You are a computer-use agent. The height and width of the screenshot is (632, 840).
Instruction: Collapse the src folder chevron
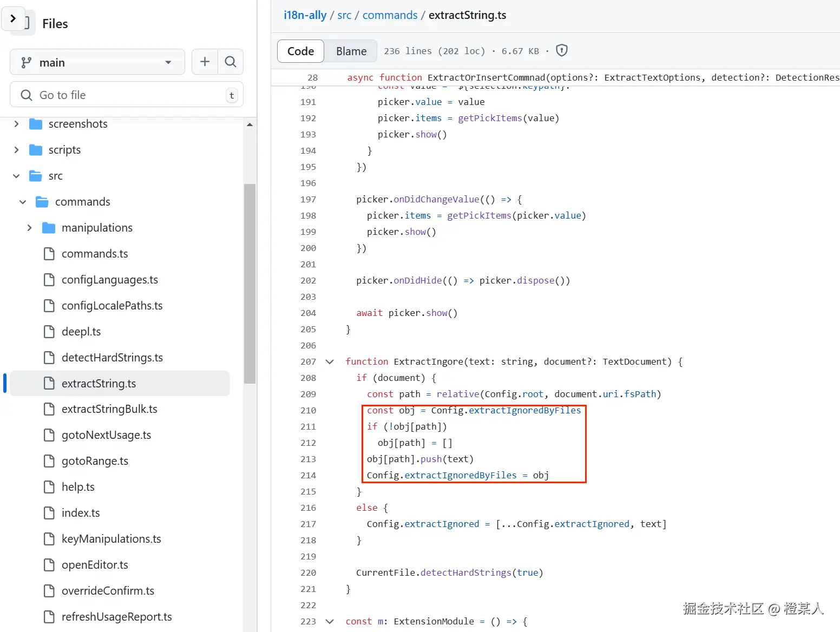point(16,176)
